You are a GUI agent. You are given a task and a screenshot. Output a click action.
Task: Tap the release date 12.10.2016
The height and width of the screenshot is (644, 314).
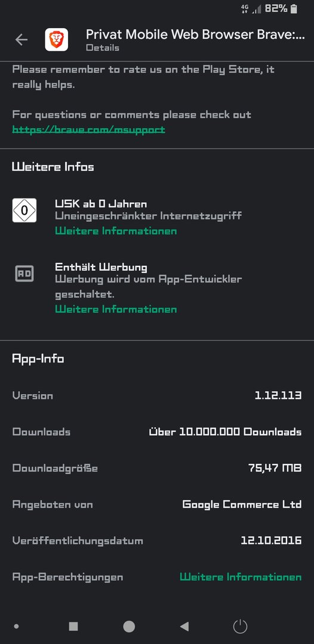click(271, 540)
